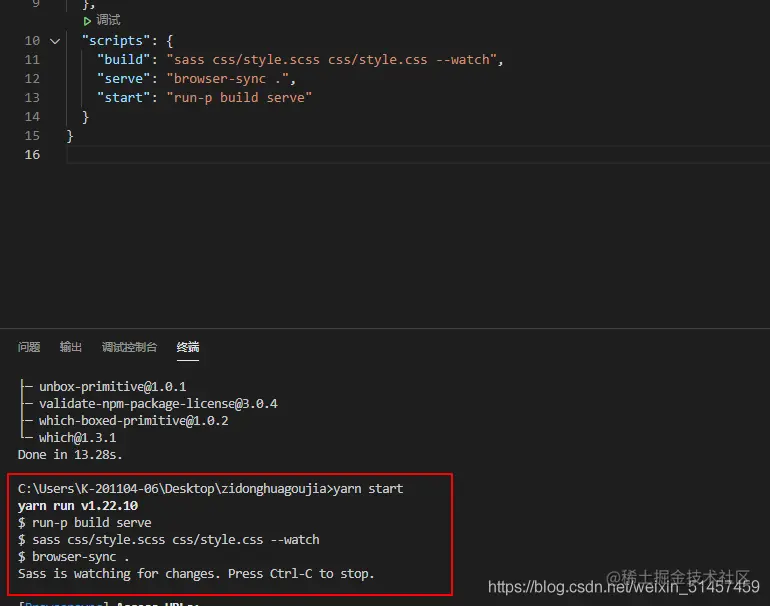Screen dimensions: 770x606
Task: Select the 终端 terminal tab
Action: point(188,347)
